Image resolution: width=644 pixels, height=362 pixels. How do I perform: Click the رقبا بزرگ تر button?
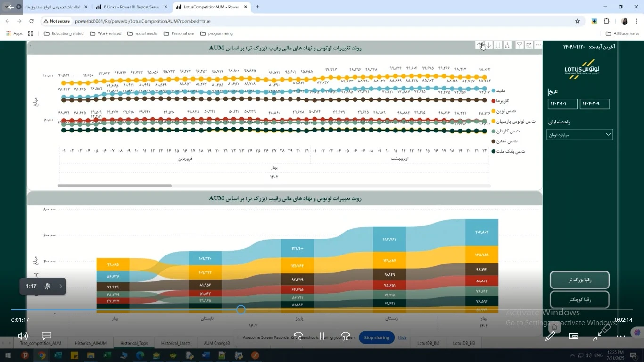(579, 280)
